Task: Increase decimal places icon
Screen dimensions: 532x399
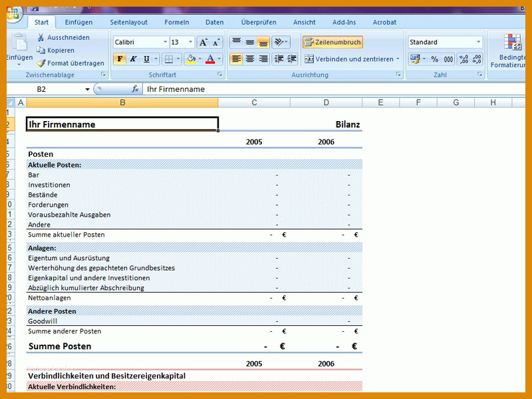Action: (x=464, y=59)
